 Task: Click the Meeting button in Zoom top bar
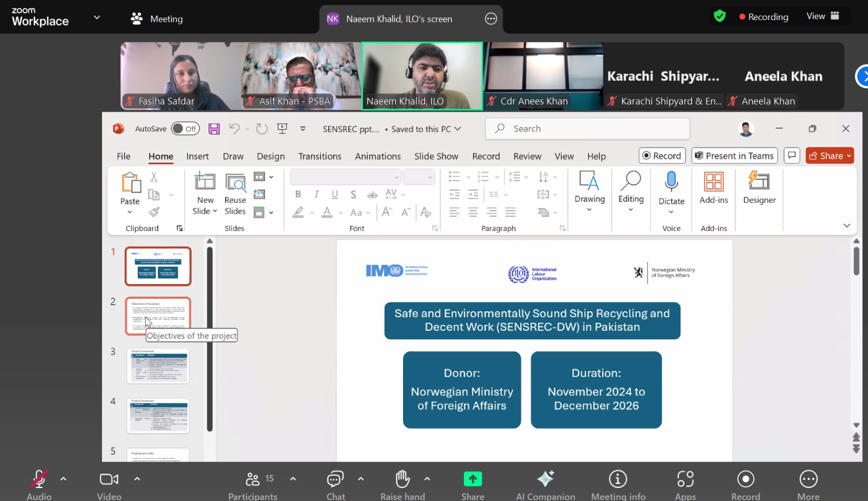157,19
